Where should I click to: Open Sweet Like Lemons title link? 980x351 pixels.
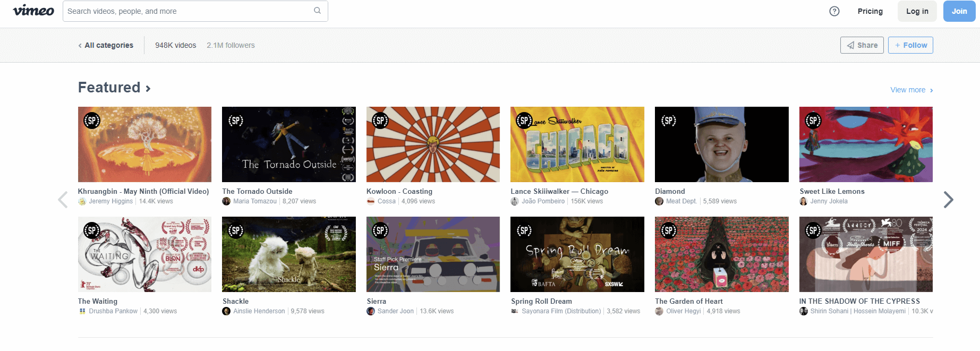[x=832, y=191]
